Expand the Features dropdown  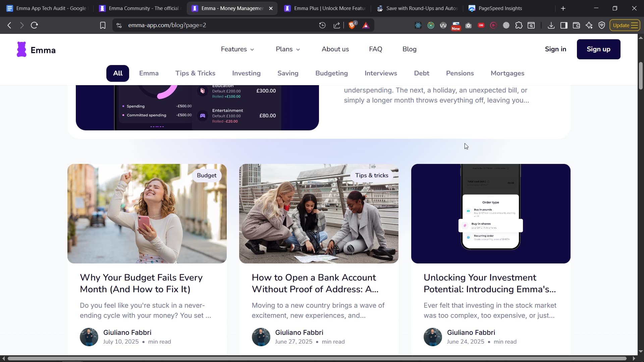pyautogui.click(x=237, y=49)
